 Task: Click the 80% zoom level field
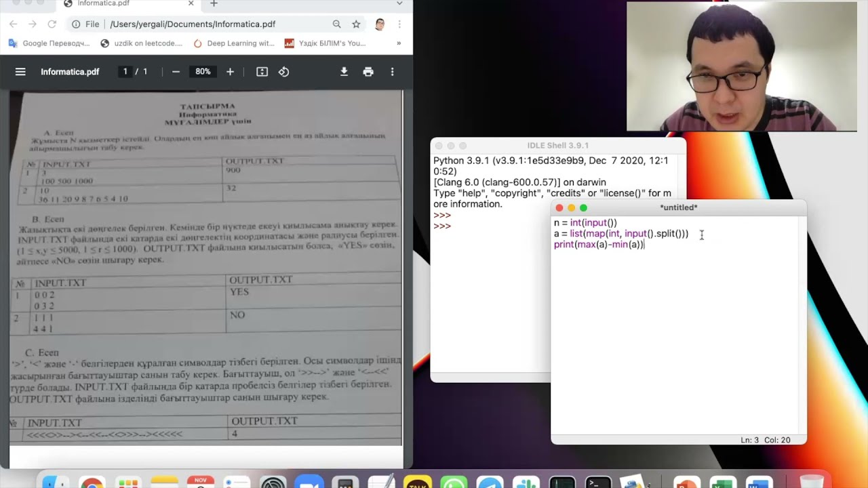click(203, 72)
